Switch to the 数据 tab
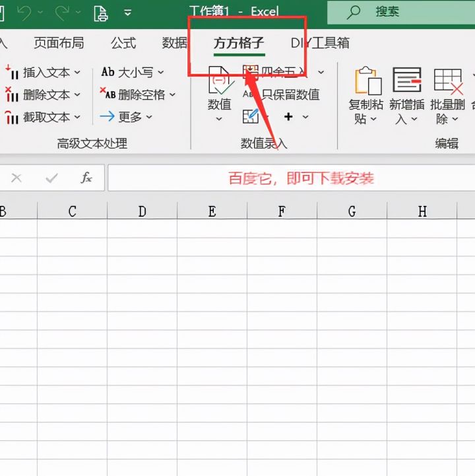 174,43
